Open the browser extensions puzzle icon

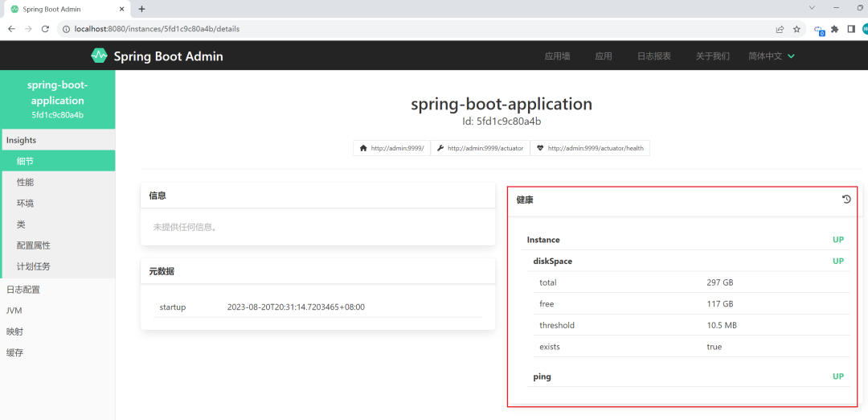click(x=835, y=29)
